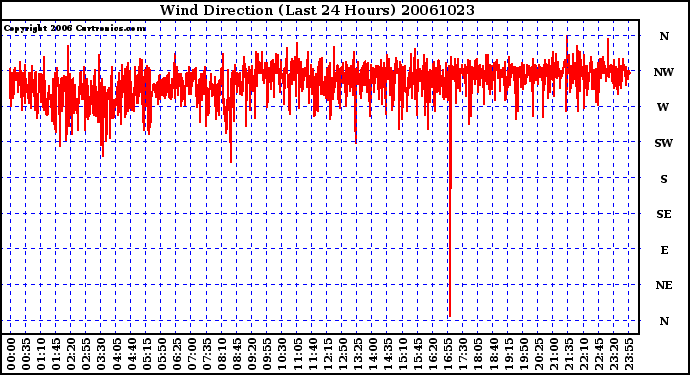
Task: Click the '14:35' time axis label
Action: (388, 354)
